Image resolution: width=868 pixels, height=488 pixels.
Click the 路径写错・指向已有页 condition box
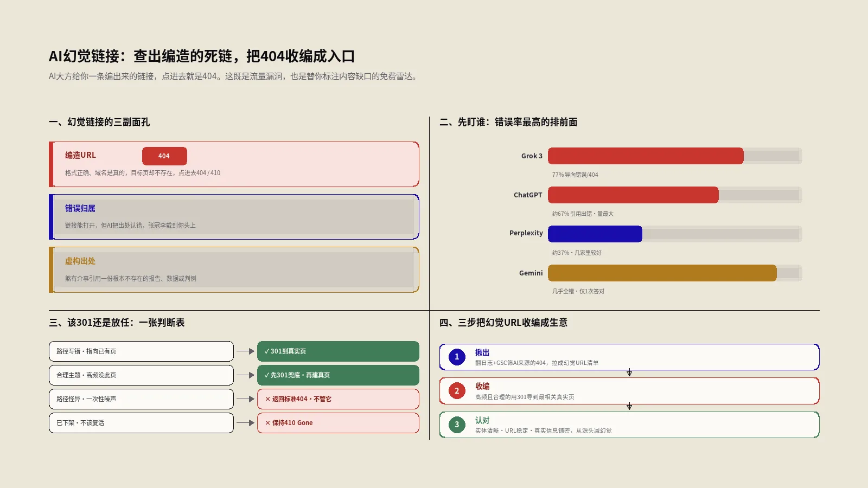click(x=141, y=351)
